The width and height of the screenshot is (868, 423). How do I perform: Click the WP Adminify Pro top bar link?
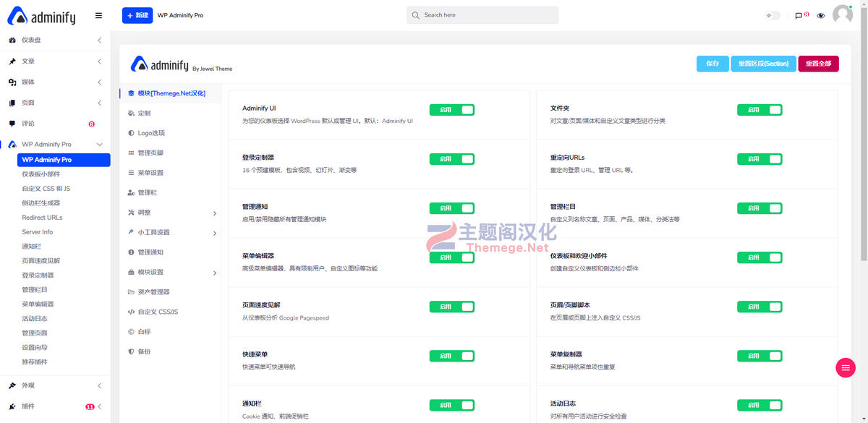[x=180, y=15]
